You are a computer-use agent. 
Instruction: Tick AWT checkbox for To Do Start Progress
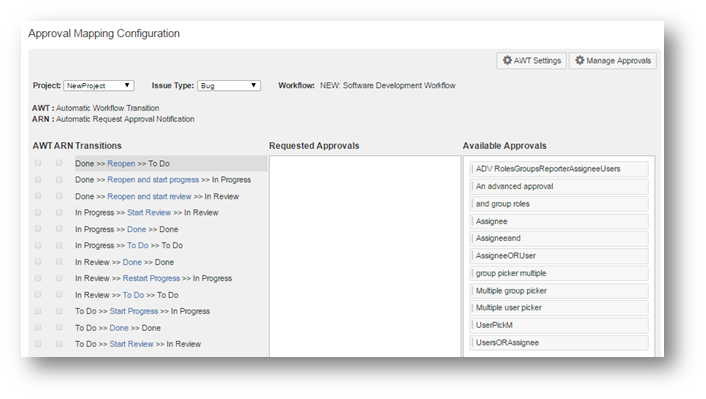click(38, 311)
